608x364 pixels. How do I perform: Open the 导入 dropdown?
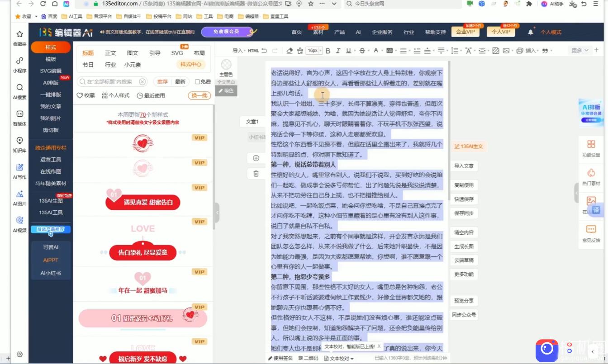(x=239, y=51)
